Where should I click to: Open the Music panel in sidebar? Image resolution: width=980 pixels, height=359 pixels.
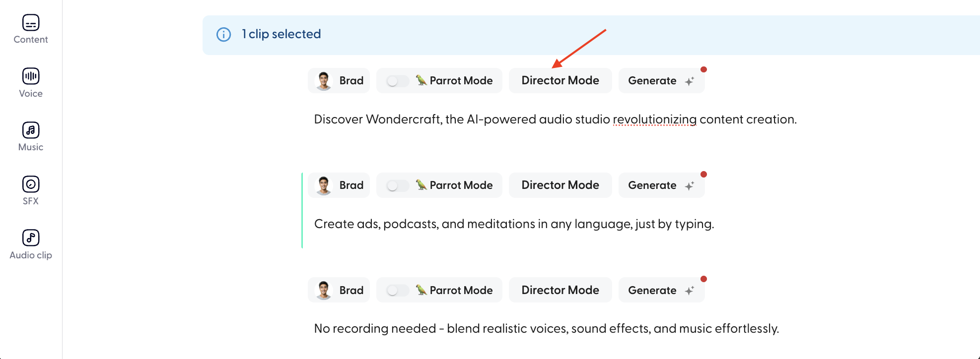(x=31, y=137)
